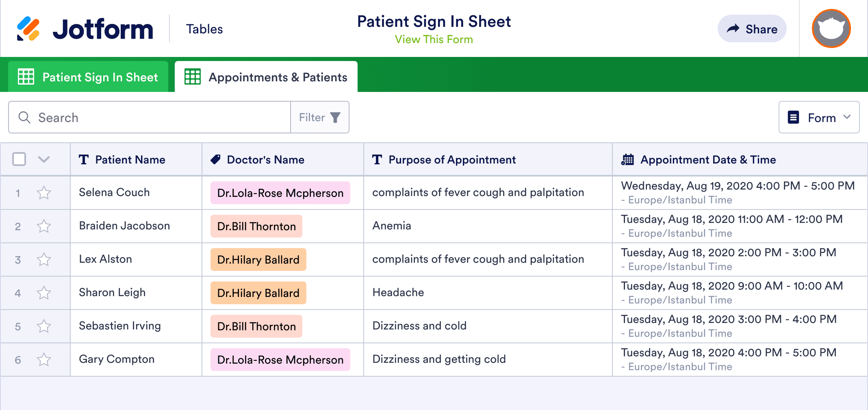Click the Share button
The width and height of the screenshot is (868, 410).
pos(752,28)
